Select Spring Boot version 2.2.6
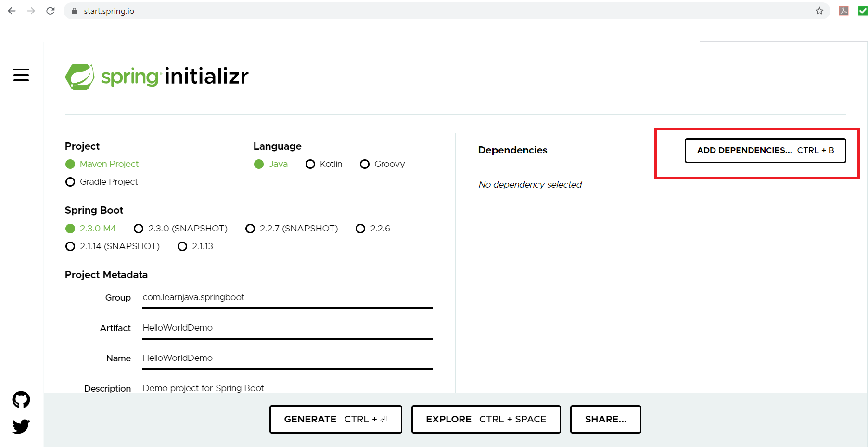Image resolution: width=868 pixels, height=447 pixels. tap(360, 229)
